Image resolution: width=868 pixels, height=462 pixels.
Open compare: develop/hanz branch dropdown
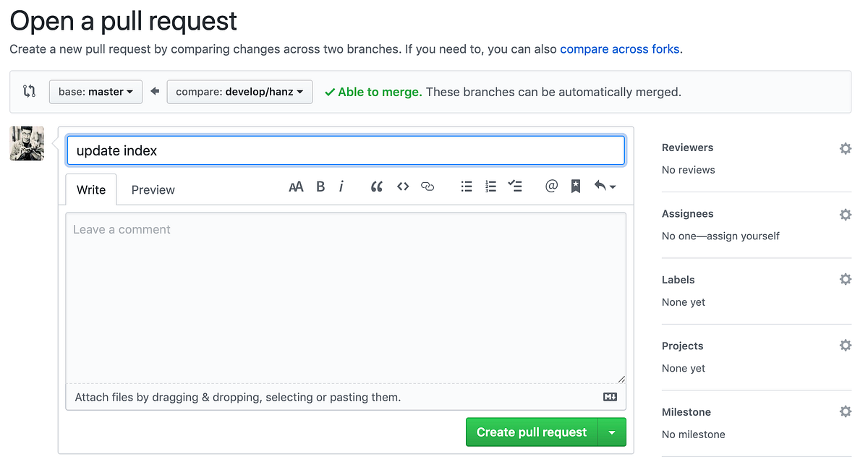pos(239,92)
